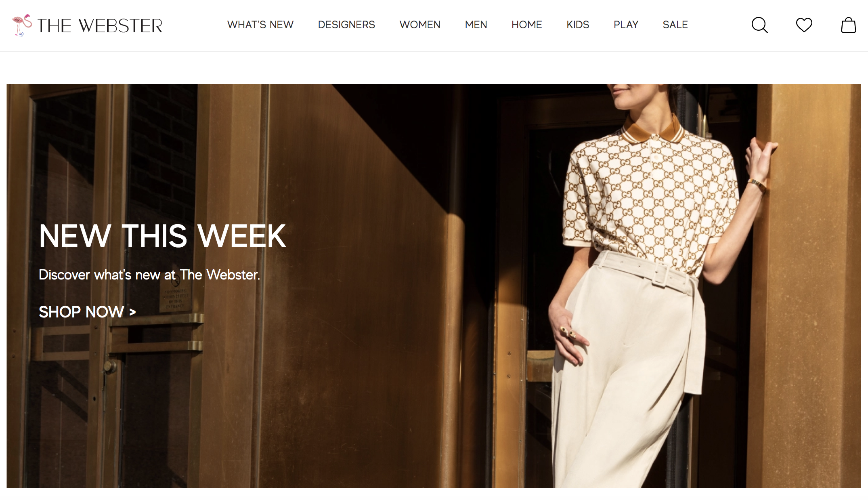The height and width of the screenshot is (500, 868).
Task: Open the WHAT'S NEW menu
Action: coord(260,25)
